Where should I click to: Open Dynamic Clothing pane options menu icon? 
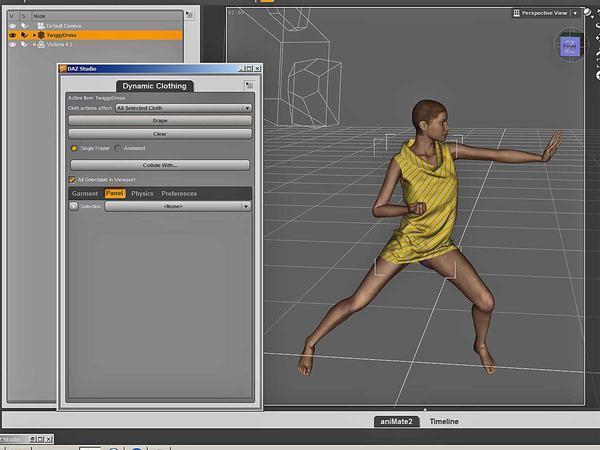248,85
